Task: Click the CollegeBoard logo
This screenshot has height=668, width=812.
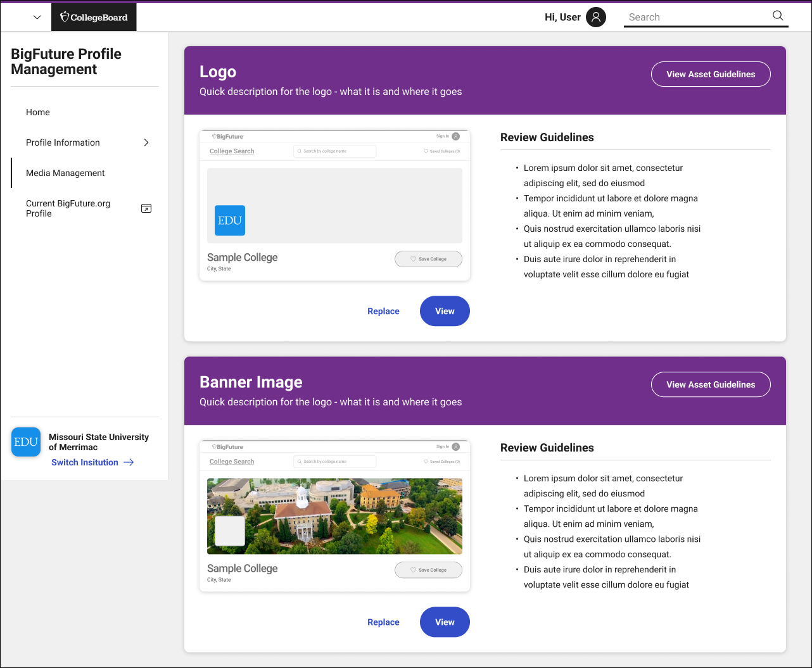Action: 94,17
